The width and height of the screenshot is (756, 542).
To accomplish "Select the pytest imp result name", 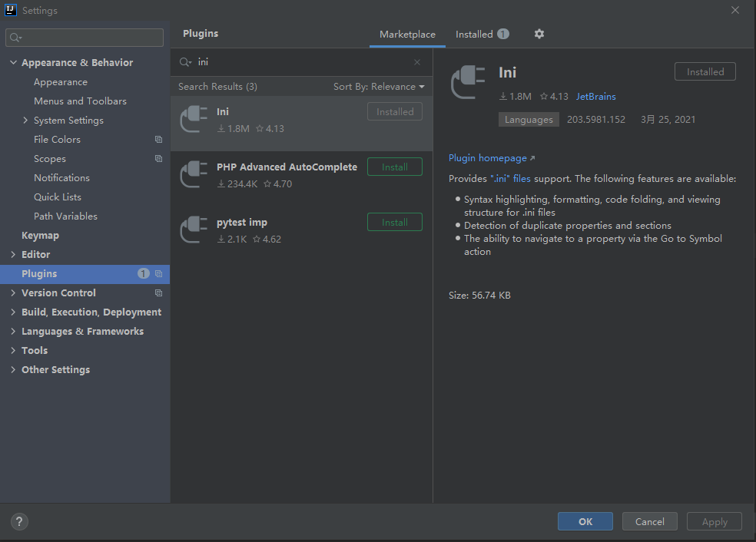I will [242, 223].
